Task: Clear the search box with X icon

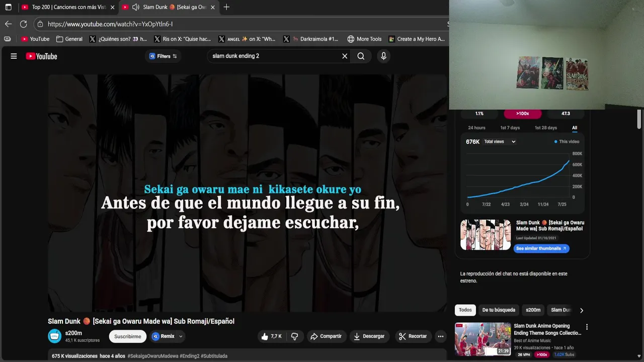Action: (345, 56)
